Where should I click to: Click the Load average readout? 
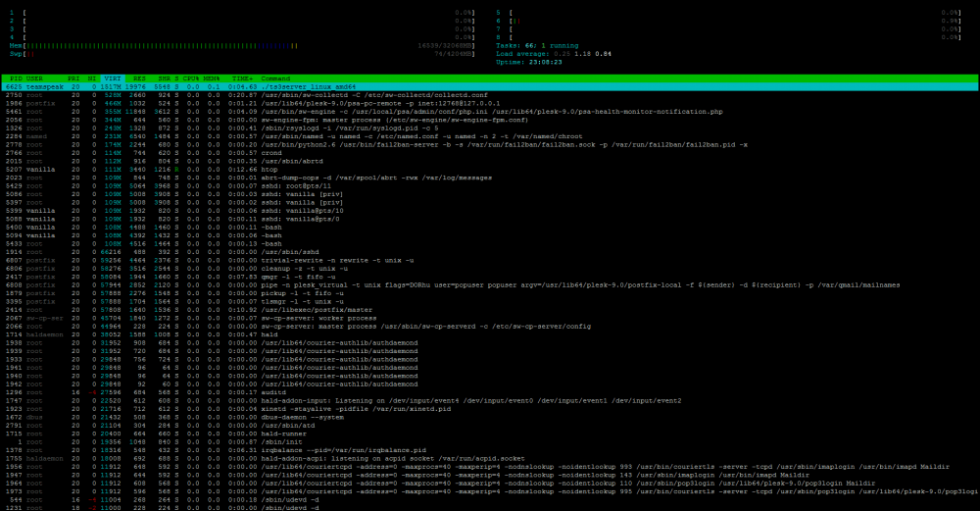point(553,54)
